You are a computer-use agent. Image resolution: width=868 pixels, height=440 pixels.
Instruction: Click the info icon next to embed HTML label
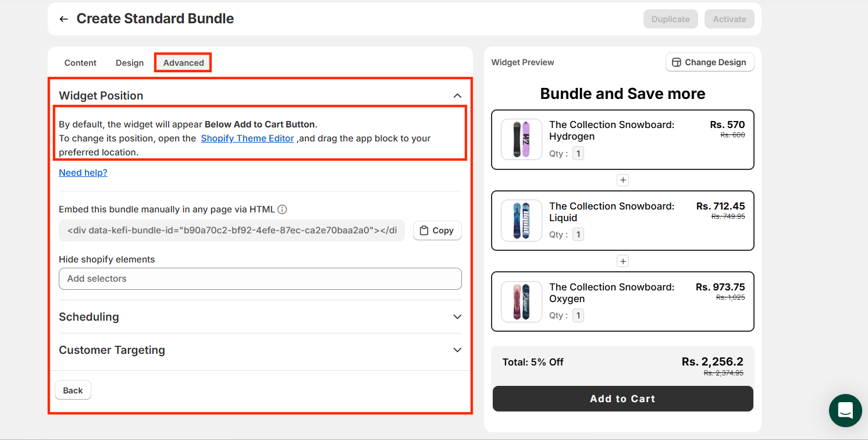click(x=282, y=210)
